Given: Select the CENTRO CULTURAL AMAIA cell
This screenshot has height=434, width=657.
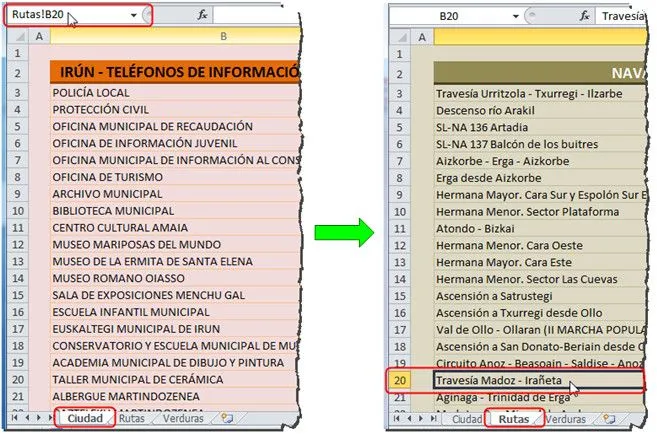Looking at the screenshot, I should tap(175, 227).
